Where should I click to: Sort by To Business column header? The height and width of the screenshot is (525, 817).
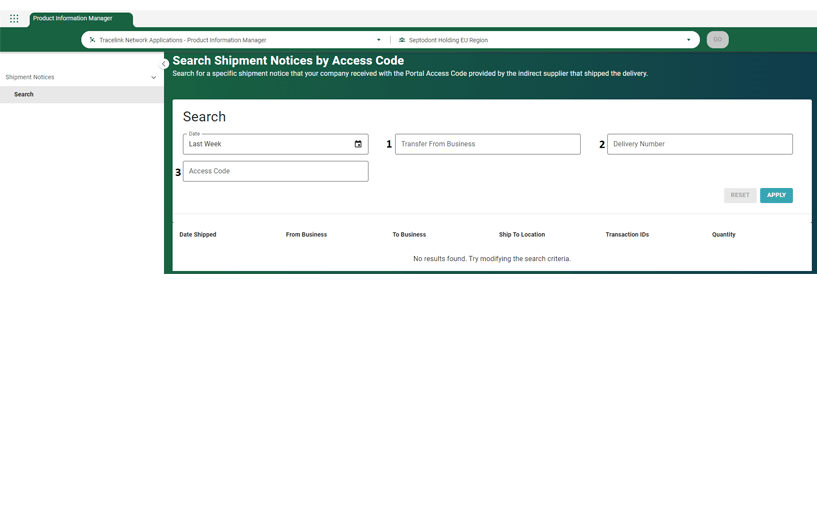409,235
